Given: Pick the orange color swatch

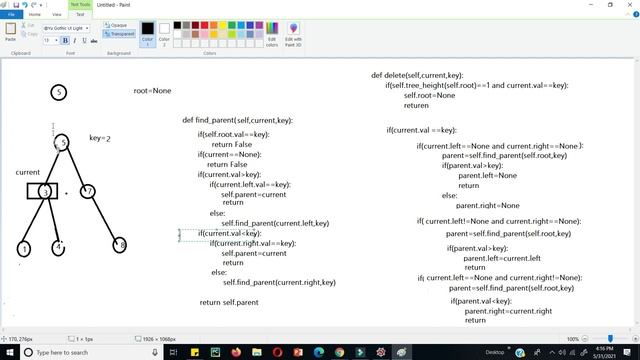Looking at the screenshot, I should point(213,25).
